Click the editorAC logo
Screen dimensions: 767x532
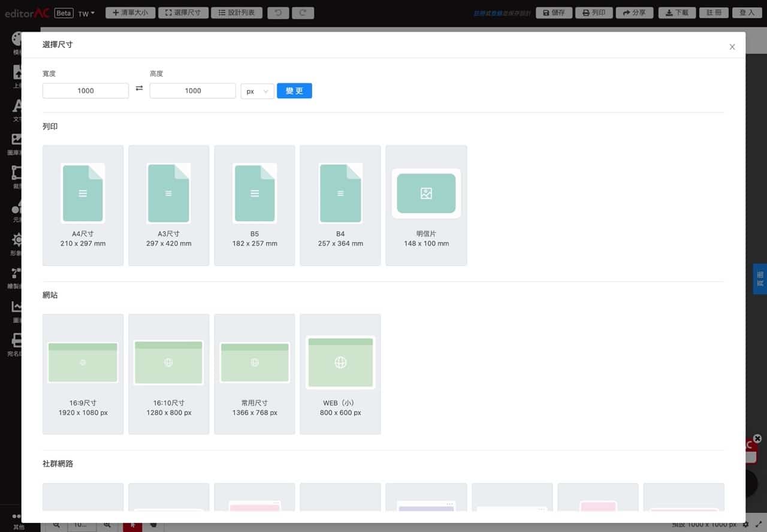[x=27, y=13]
